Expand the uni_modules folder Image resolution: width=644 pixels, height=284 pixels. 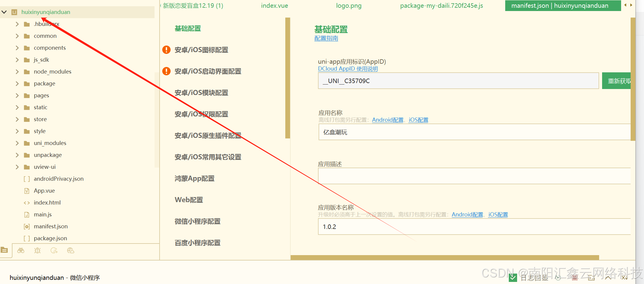[17, 143]
